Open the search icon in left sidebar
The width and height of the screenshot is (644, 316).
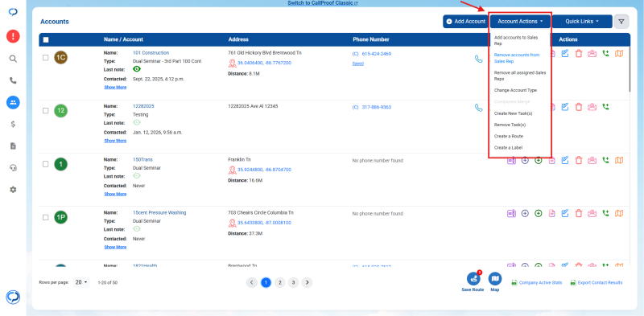pos(13,59)
